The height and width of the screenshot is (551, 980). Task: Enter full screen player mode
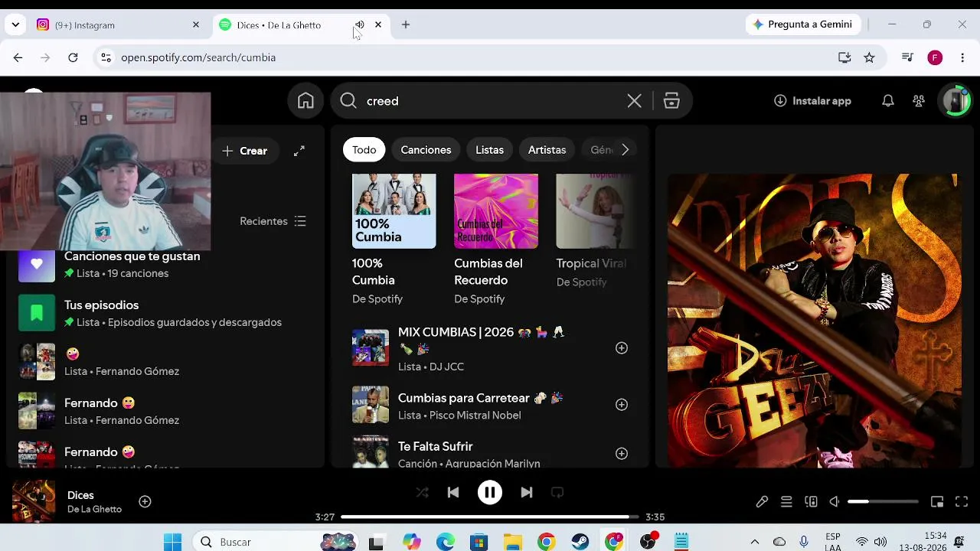[x=962, y=502]
